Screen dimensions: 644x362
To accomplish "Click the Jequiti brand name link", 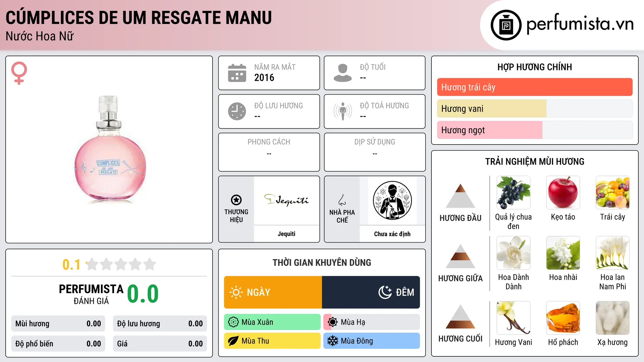I will (286, 234).
